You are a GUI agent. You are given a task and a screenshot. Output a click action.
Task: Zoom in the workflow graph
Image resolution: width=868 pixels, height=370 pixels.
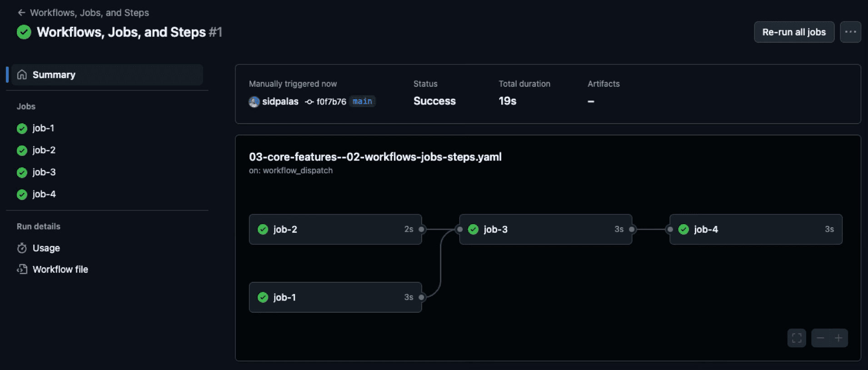click(x=838, y=338)
